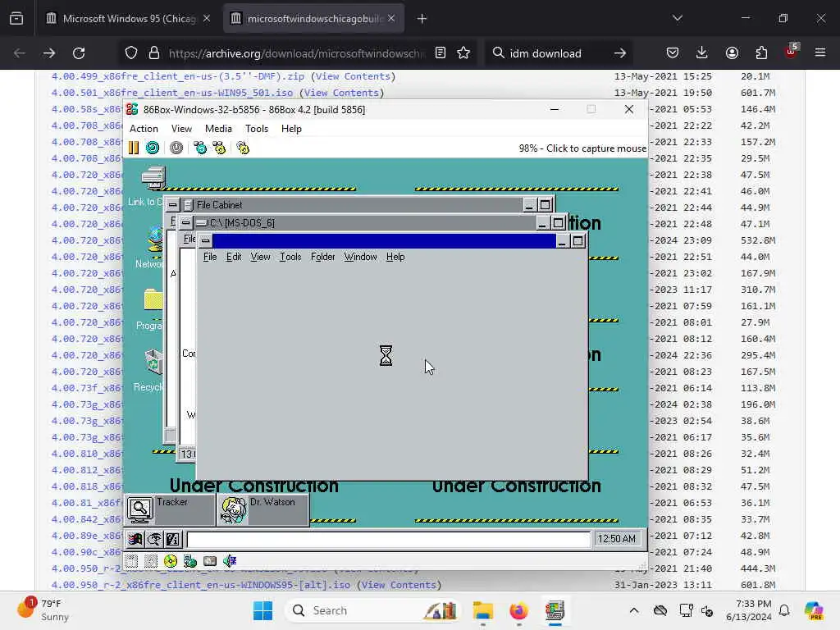Open the C:\ [MS-DOS_6] window system menu

(x=185, y=223)
